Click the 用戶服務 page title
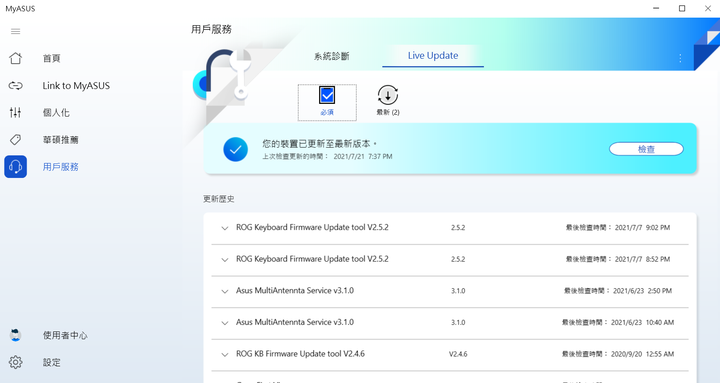The width and height of the screenshot is (720, 383). coord(211,29)
